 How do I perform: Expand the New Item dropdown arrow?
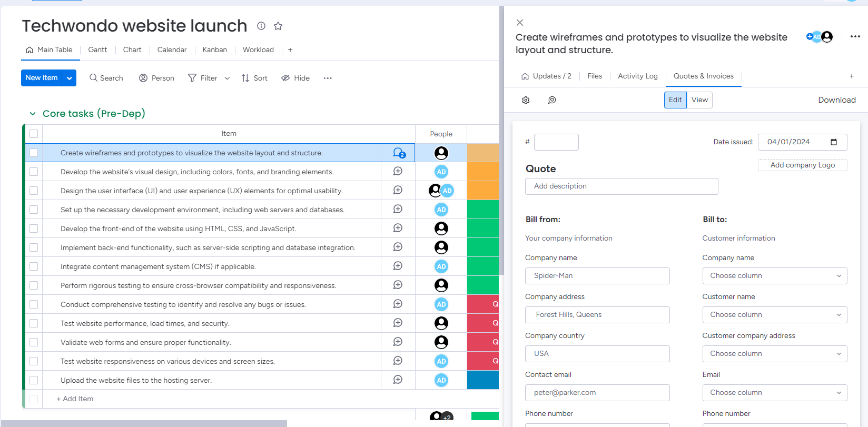point(70,78)
